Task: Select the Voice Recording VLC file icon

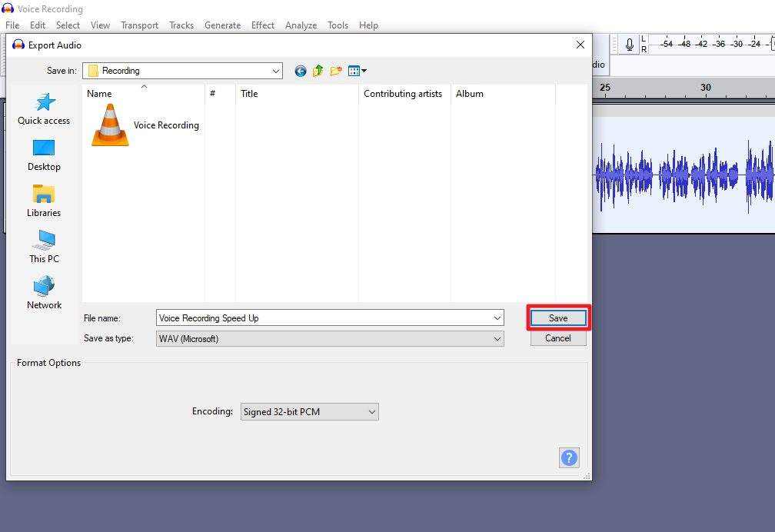Action: (x=110, y=125)
